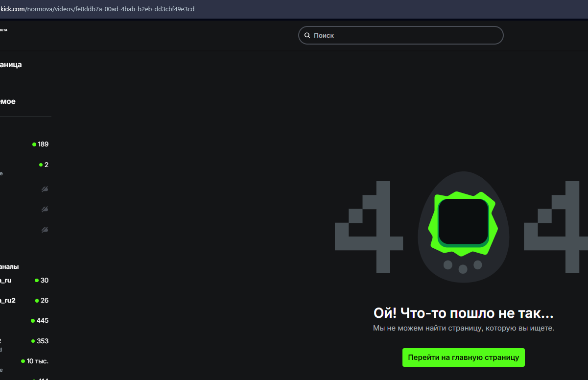
Task: Click the heading "Ой! Что-то пошло не так..."
Action: coord(464,313)
